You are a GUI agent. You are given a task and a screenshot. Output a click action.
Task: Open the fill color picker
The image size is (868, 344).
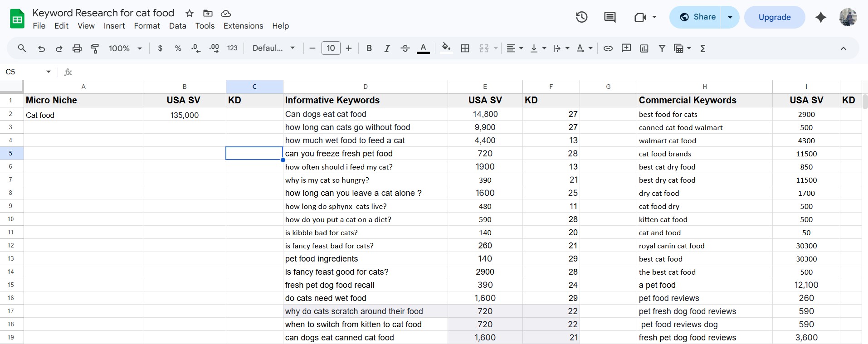[446, 48]
